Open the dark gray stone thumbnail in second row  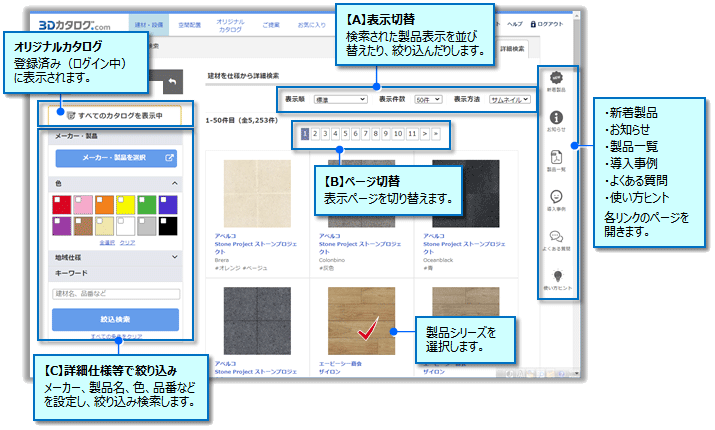(257, 321)
